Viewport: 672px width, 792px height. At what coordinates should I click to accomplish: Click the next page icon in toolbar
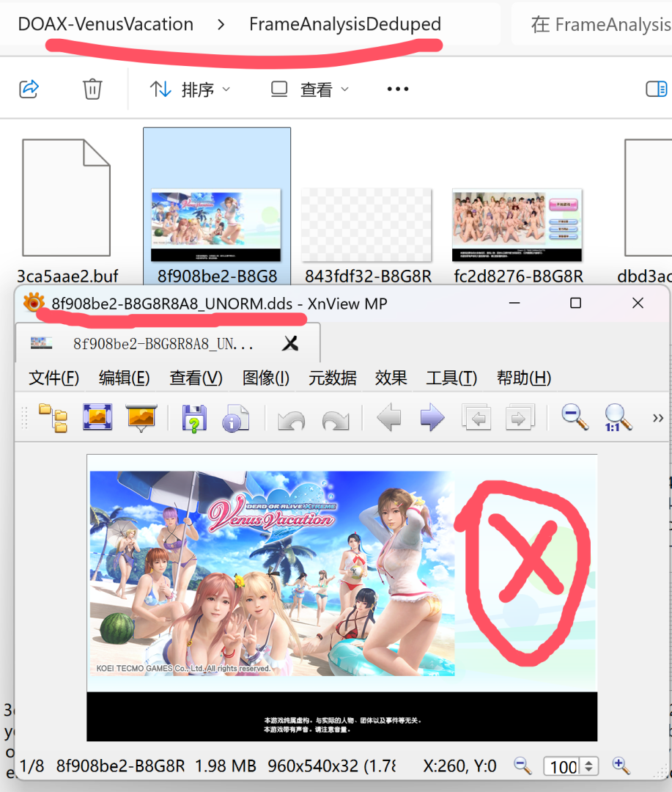(x=520, y=418)
